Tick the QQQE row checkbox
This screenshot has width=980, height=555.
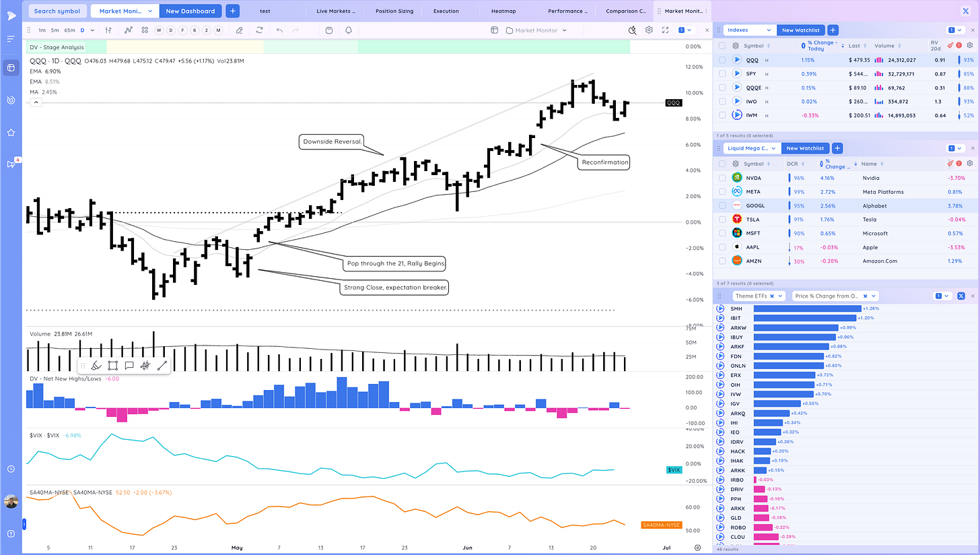coord(722,88)
